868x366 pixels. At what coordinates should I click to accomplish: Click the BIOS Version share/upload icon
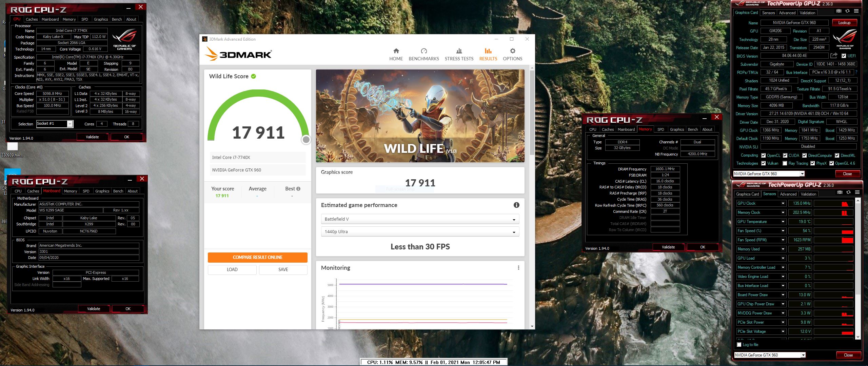click(834, 56)
